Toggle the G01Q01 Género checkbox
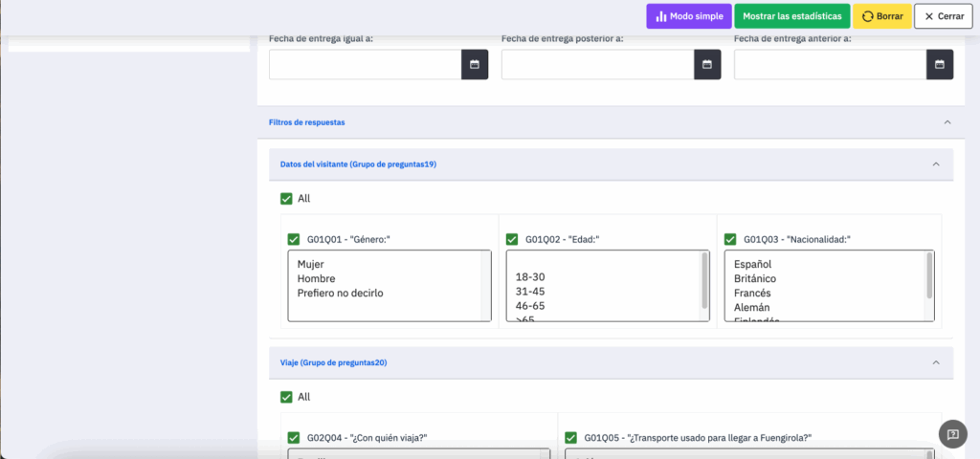 (294, 239)
